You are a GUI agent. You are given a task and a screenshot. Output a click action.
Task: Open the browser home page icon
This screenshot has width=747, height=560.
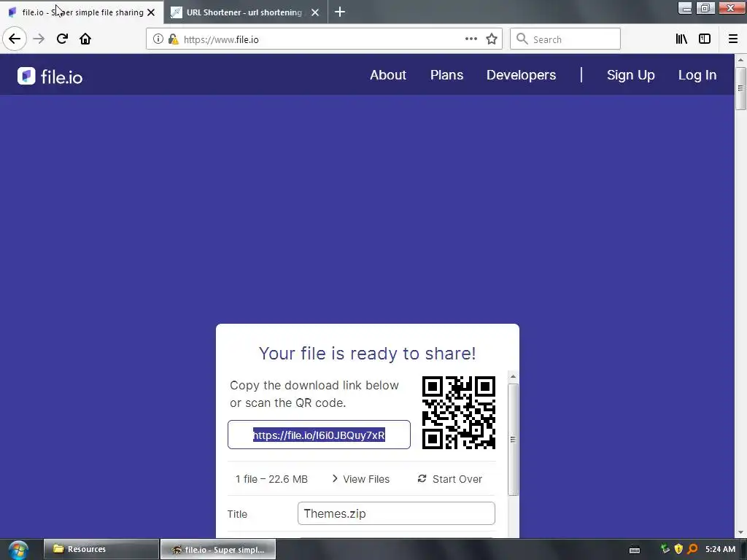85,39
